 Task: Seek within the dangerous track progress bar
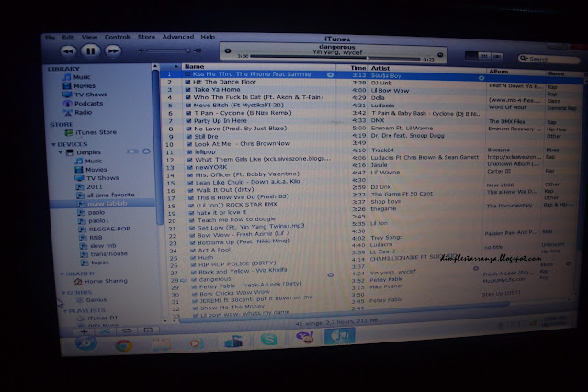tap(335, 57)
